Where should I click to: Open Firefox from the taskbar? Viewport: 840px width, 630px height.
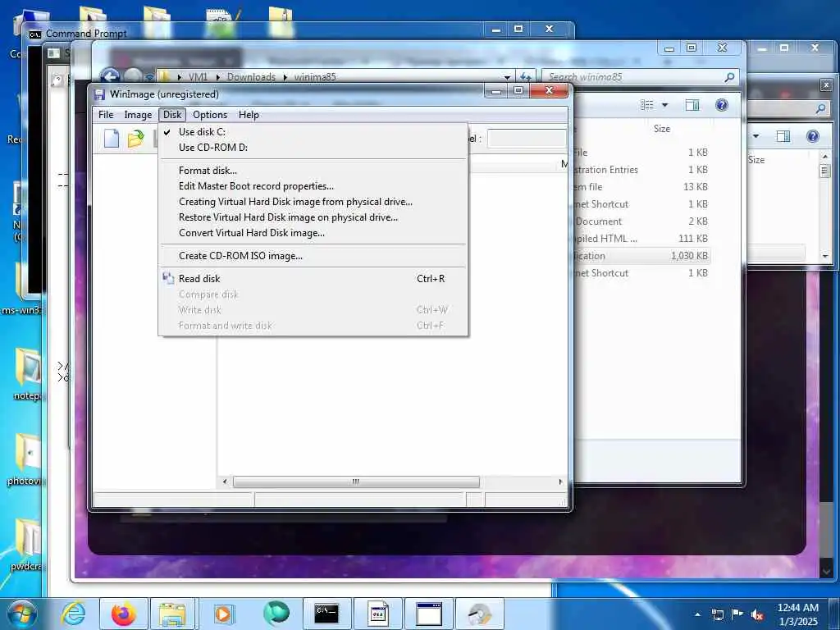click(x=123, y=614)
